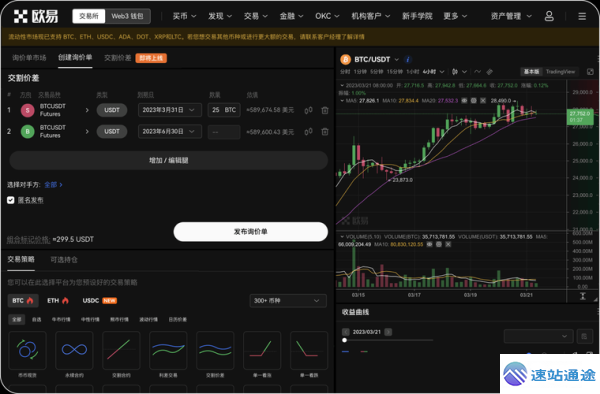Expand chart to fullscreen icon

coord(590,72)
